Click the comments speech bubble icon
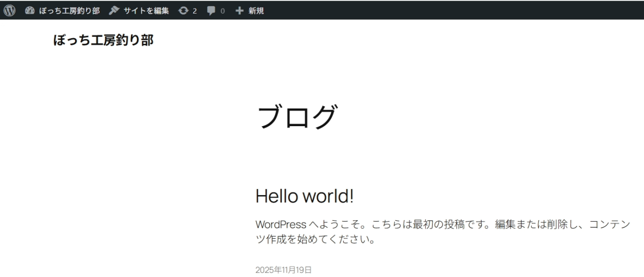The height and width of the screenshot is (277, 644). click(211, 11)
